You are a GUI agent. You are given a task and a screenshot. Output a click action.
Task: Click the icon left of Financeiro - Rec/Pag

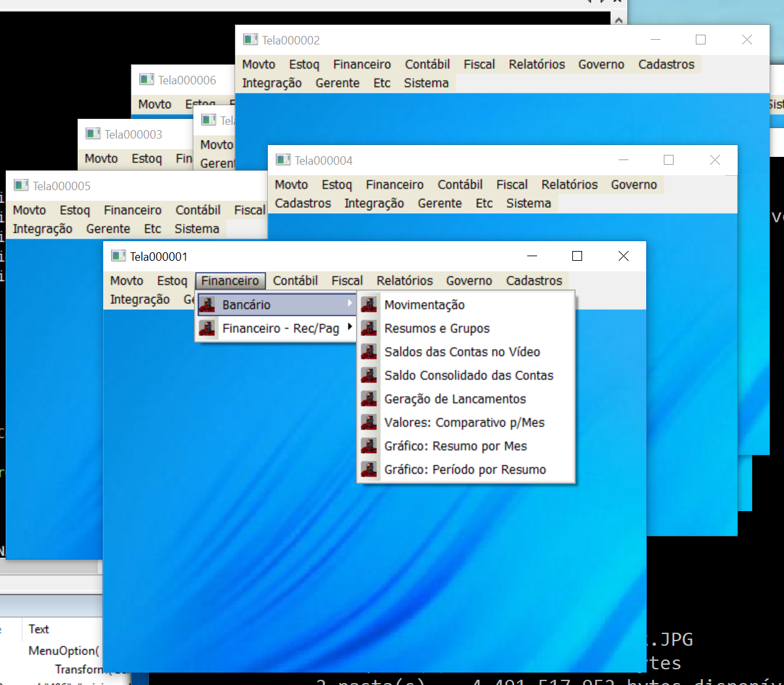[x=207, y=328]
